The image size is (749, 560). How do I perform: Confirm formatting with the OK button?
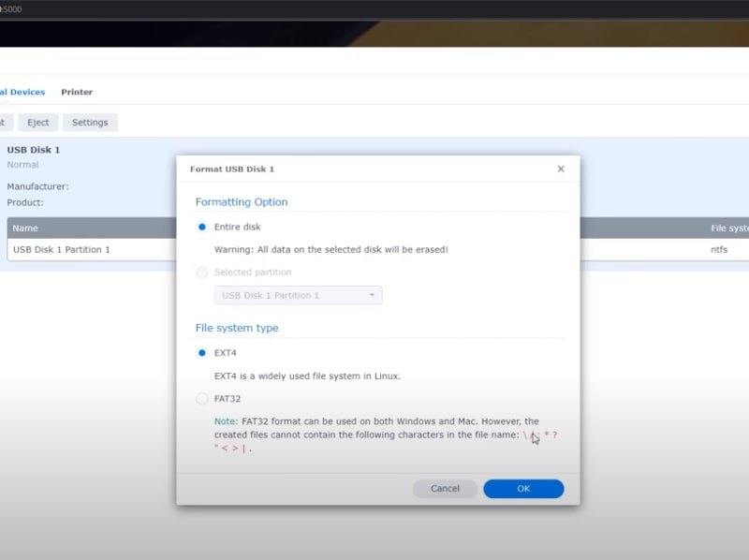click(523, 489)
